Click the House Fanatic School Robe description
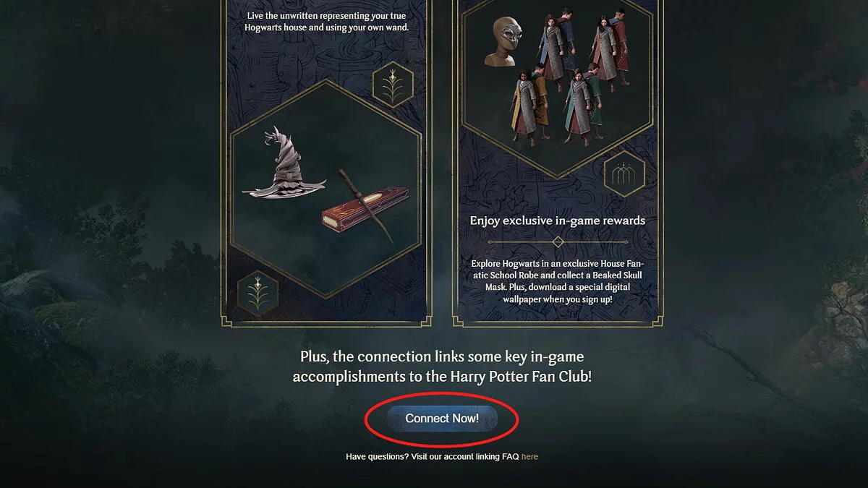 point(557,281)
